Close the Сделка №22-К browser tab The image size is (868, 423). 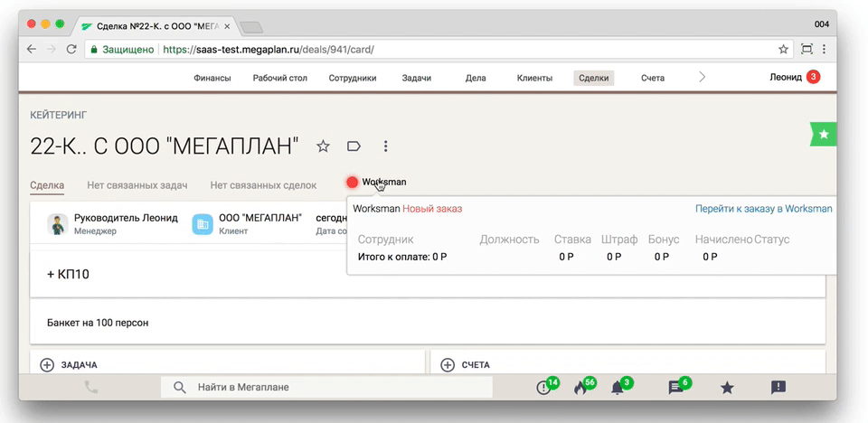click(227, 26)
